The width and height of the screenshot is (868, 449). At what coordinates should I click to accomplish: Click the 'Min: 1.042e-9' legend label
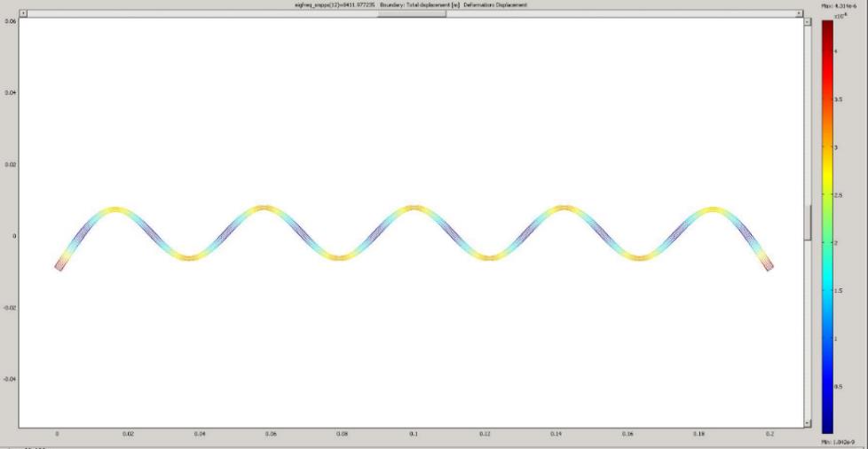(x=840, y=441)
